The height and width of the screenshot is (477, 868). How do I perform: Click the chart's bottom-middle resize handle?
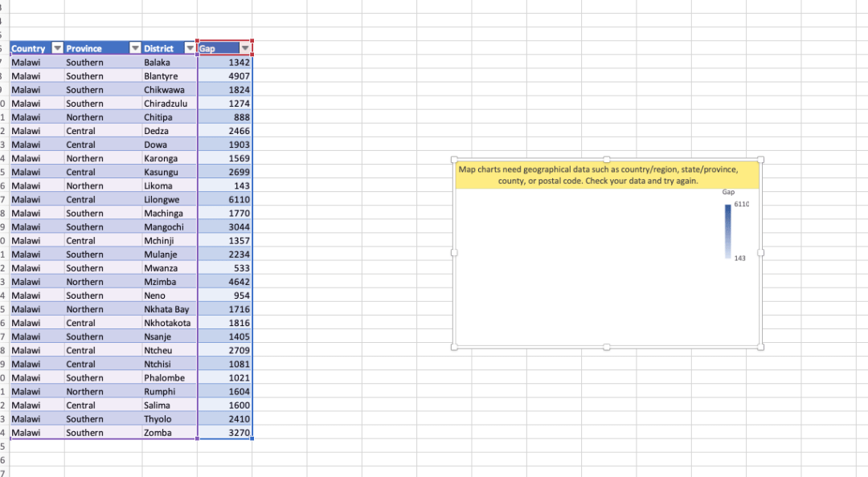(607, 347)
